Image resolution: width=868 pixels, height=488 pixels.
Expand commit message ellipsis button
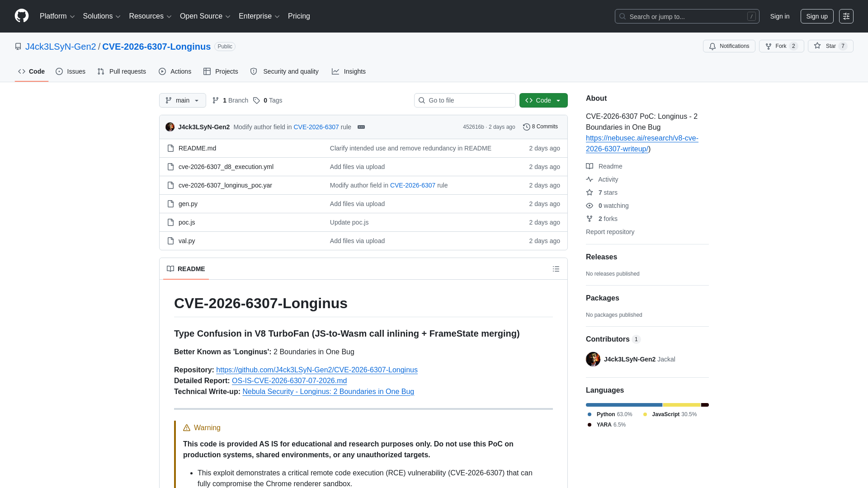361,127
